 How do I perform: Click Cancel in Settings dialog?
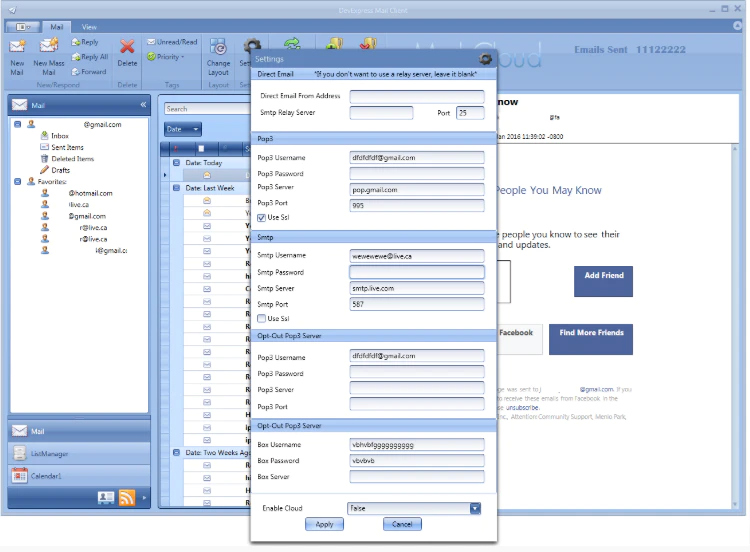[402, 524]
